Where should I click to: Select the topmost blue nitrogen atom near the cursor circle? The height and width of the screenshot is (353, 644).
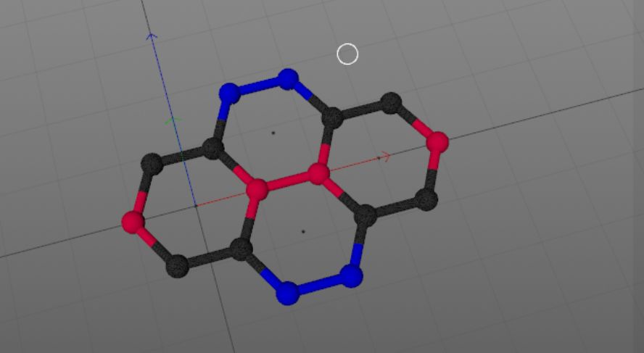click(288, 79)
